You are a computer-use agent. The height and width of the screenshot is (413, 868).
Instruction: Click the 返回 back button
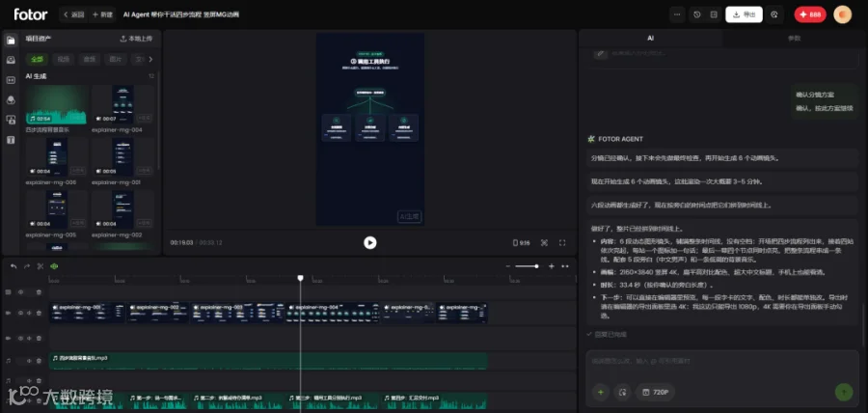coord(73,14)
